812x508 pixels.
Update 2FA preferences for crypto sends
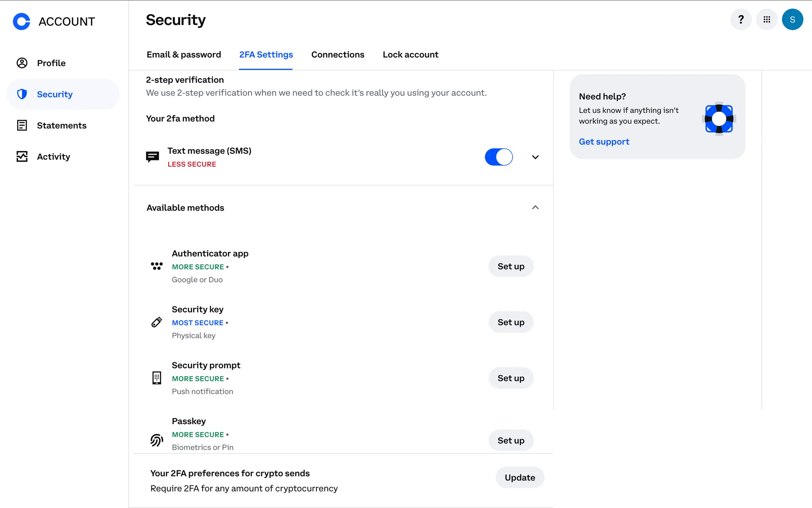519,478
